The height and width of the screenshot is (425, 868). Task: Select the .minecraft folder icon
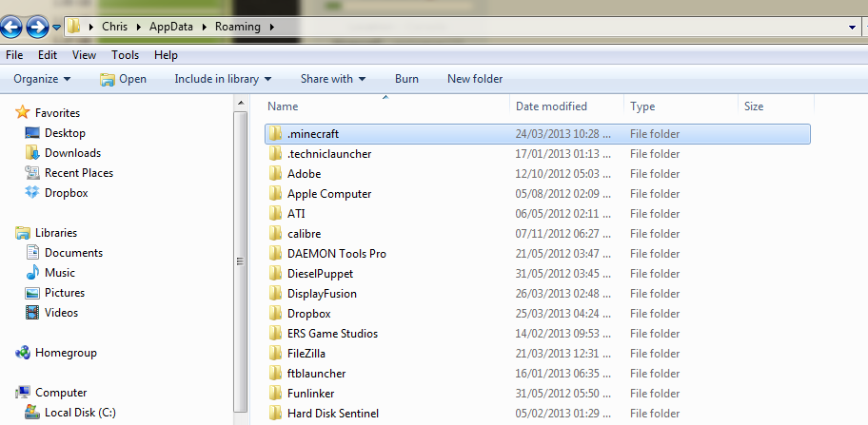(276, 134)
